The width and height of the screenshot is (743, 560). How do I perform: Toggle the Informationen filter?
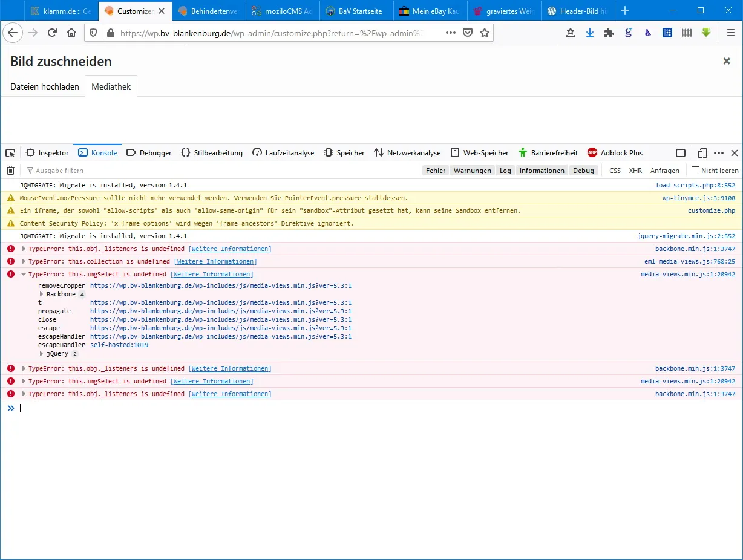542,171
